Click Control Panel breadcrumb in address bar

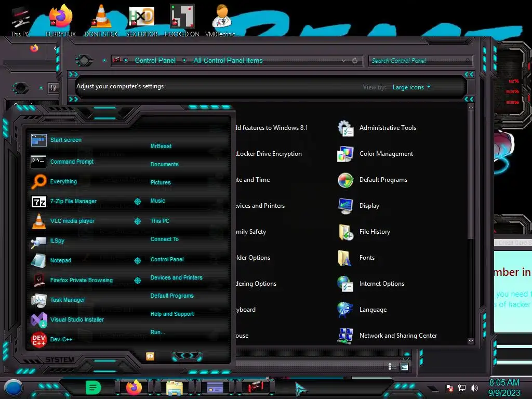[x=155, y=61]
